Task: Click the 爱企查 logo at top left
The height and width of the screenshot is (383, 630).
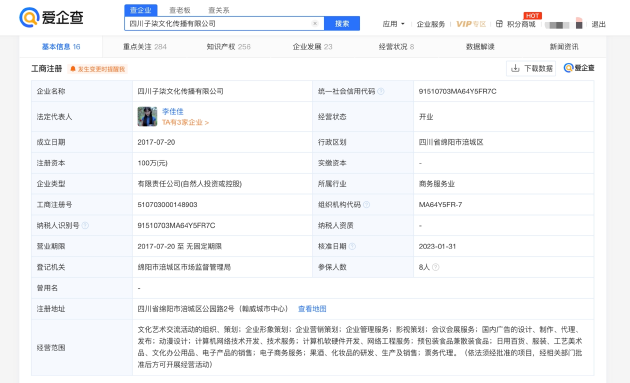Action: pyautogui.click(x=51, y=17)
